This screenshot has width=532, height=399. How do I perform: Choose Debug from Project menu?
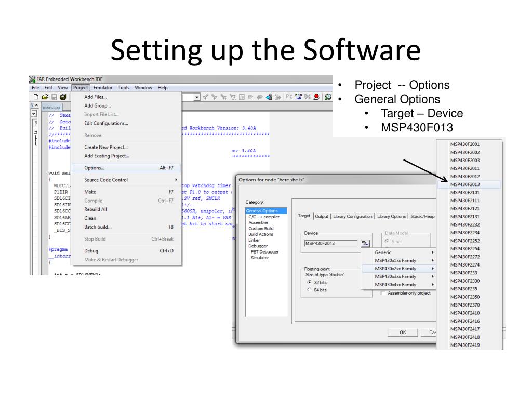click(126, 251)
